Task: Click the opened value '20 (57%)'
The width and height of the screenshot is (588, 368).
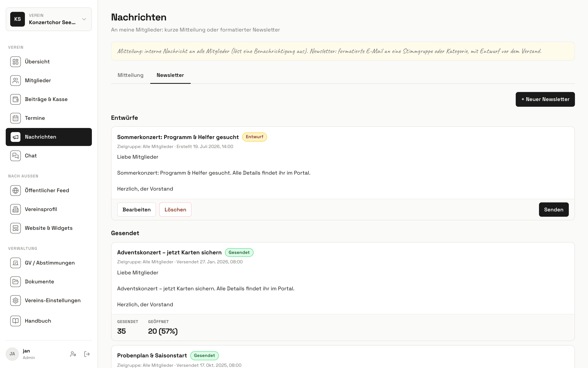Action: [163, 331]
